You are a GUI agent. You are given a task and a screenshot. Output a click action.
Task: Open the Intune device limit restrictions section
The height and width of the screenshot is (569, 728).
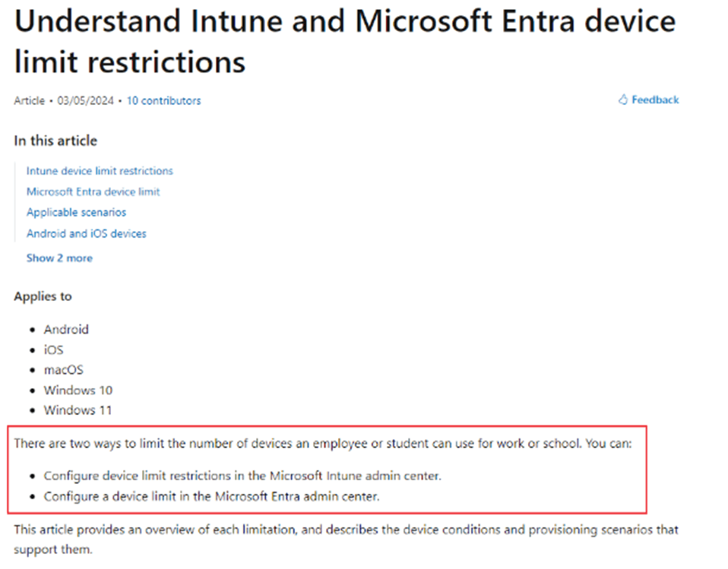[100, 171]
